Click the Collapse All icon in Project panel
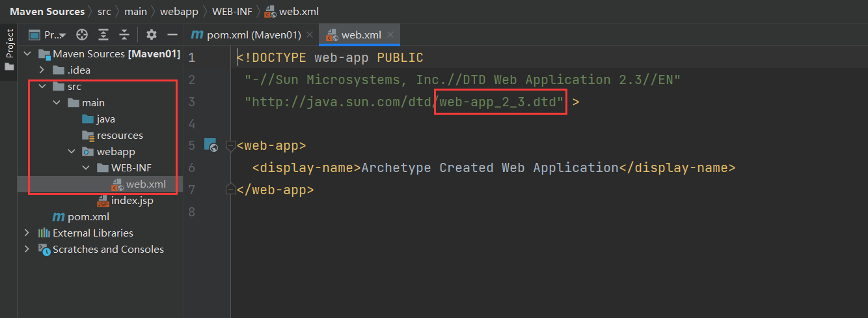Screen dimensions: 868x318 tap(124, 35)
